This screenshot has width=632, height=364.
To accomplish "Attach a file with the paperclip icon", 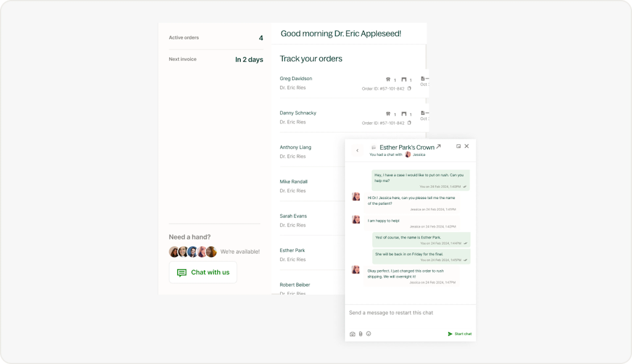I will [x=361, y=334].
